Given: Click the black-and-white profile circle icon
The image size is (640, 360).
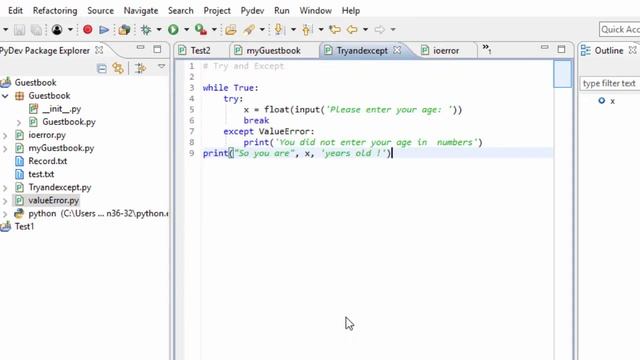Looking at the screenshot, I should tap(57, 29).
